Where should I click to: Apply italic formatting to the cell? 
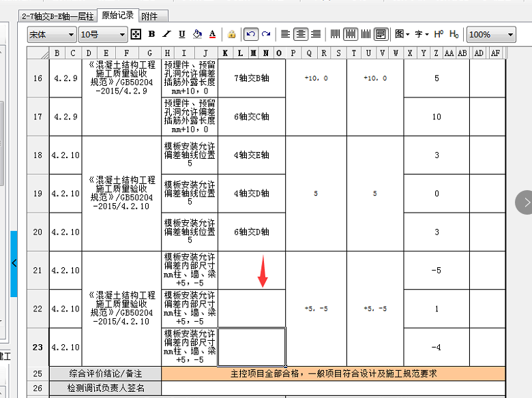coord(166,34)
